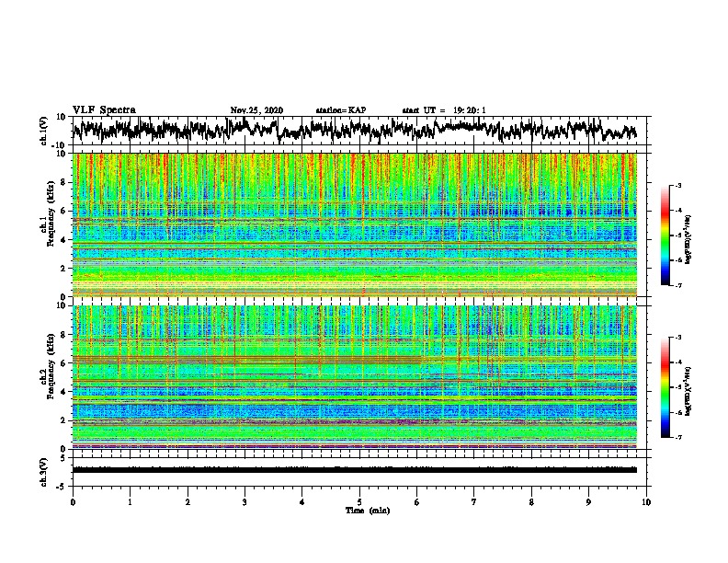Click time axis tick label "2"
The image size is (728, 563).
(188, 502)
